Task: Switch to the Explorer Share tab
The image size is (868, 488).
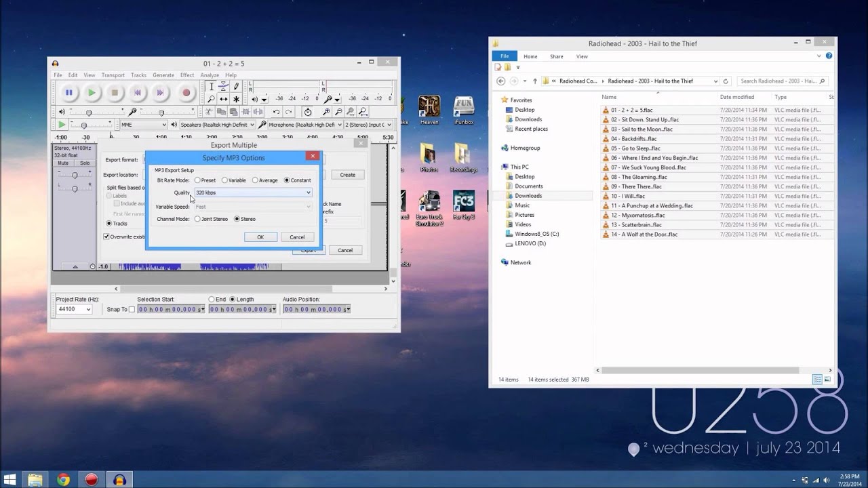Action: [x=557, y=57]
